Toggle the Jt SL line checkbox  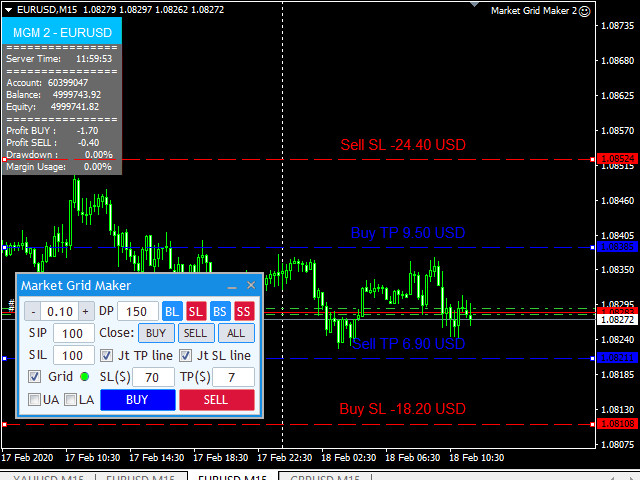tap(186, 356)
